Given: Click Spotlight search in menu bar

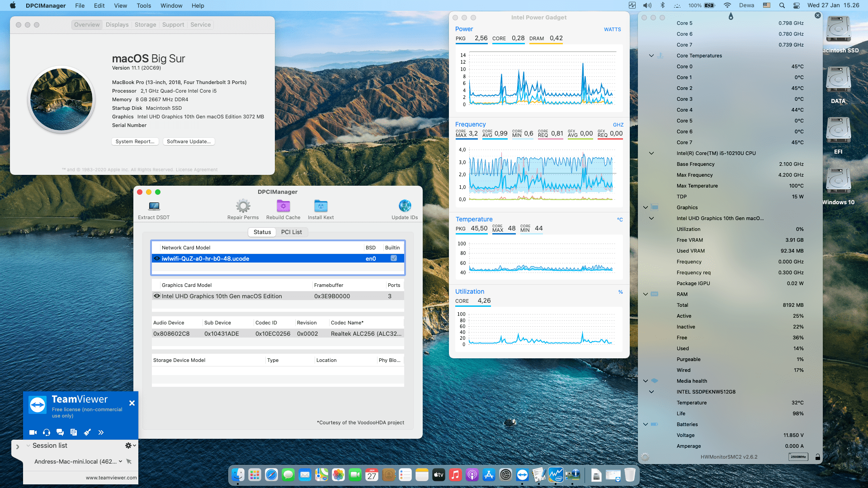Looking at the screenshot, I should pos(782,5).
